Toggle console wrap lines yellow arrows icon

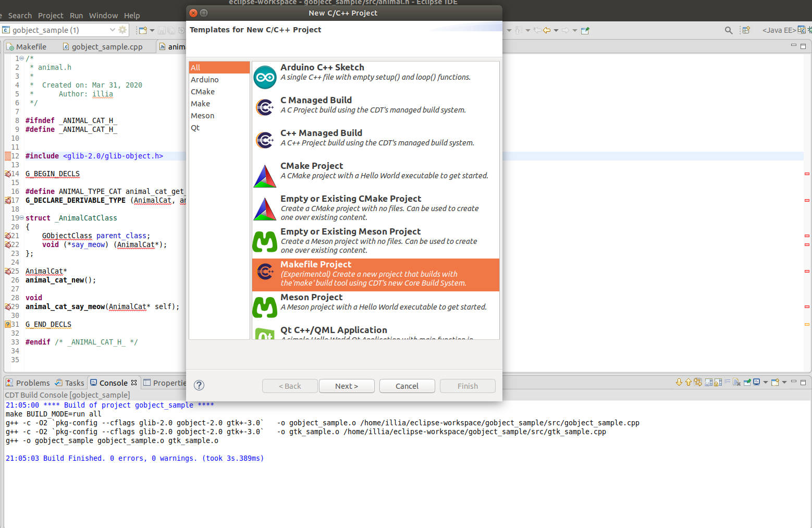coord(698,382)
